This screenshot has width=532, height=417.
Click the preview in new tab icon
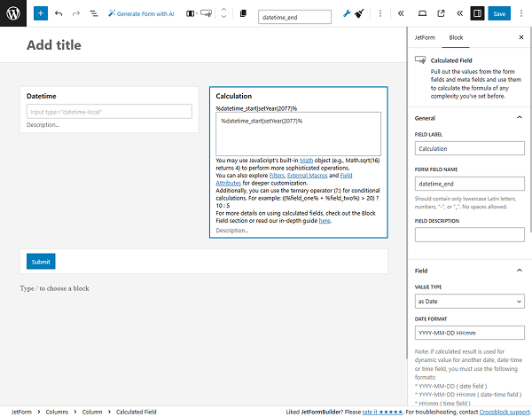[441, 14]
